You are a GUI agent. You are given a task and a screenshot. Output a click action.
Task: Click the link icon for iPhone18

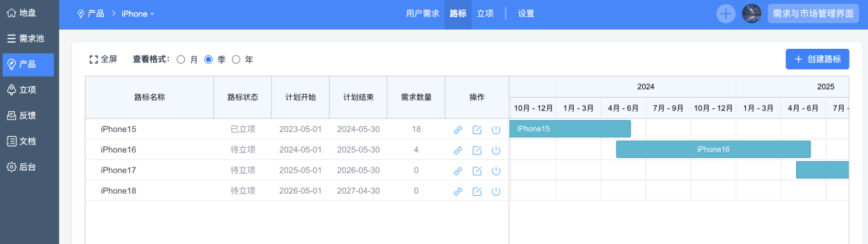click(x=458, y=191)
